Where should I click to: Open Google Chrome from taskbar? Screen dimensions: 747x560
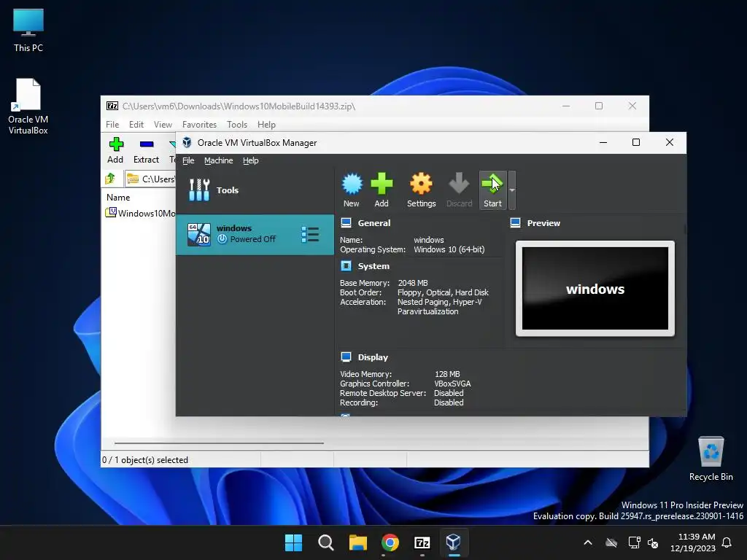click(x=390, y=542)
